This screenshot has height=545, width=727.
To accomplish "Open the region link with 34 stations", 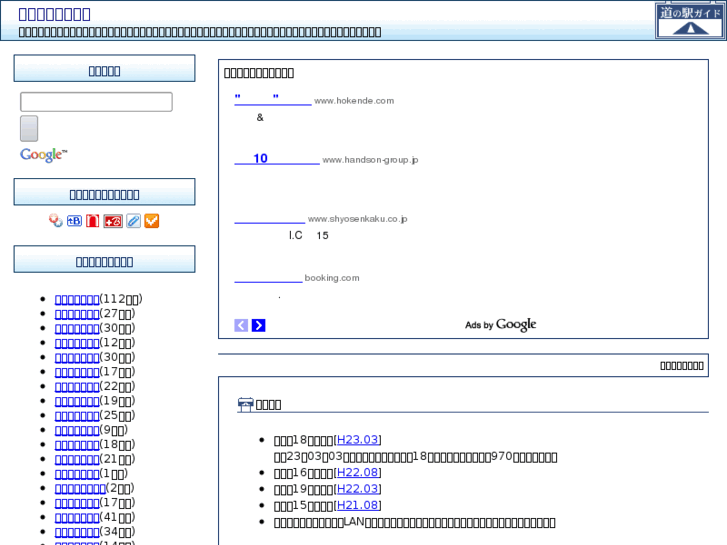I will [x=77, y=532].
